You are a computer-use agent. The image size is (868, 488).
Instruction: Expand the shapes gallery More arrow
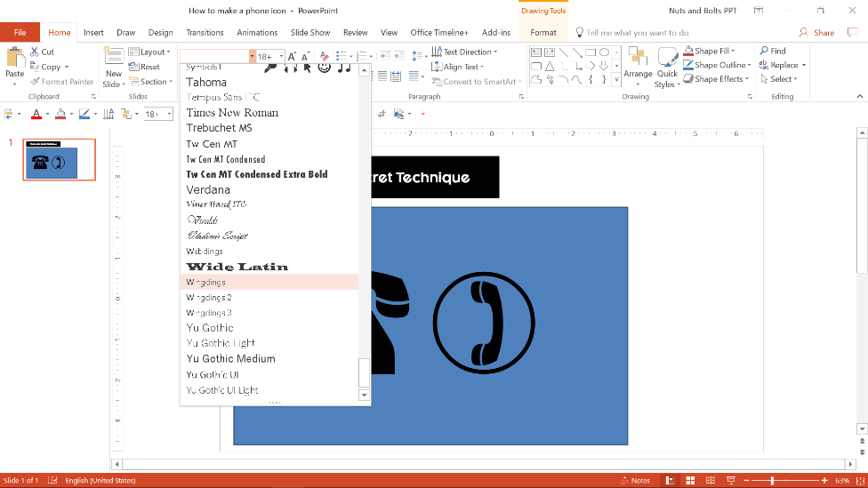(x=616, y=80)
